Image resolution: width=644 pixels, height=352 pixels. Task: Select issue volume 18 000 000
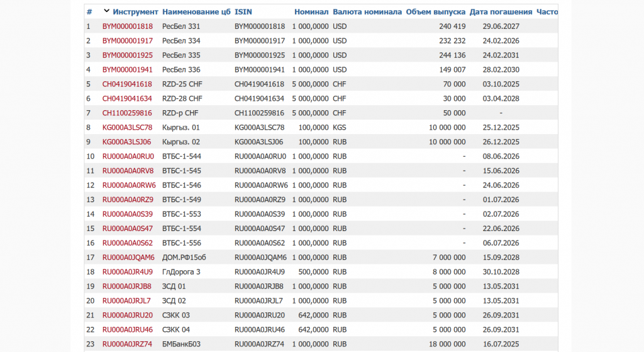[447, 344]
